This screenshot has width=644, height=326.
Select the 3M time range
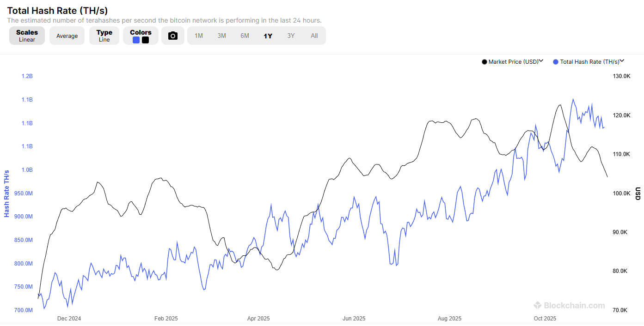222,36
